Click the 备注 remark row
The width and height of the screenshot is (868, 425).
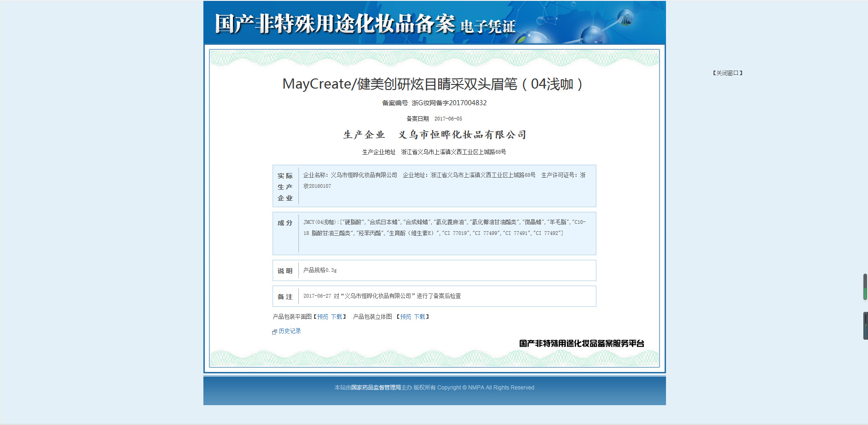tap(434, 296)
